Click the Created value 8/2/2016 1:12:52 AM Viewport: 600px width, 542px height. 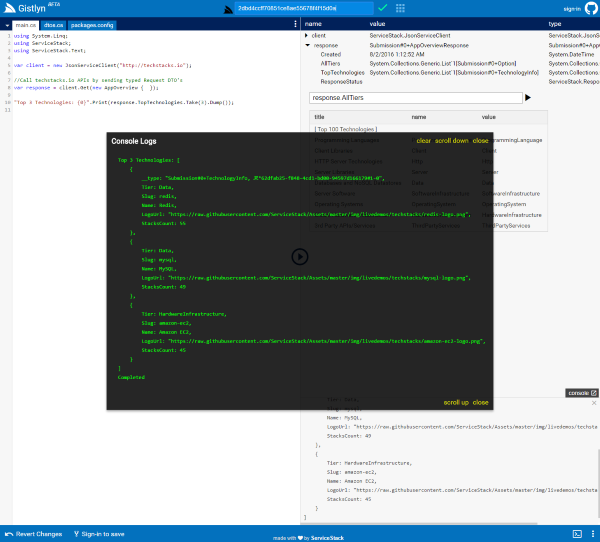coord(397,54)
